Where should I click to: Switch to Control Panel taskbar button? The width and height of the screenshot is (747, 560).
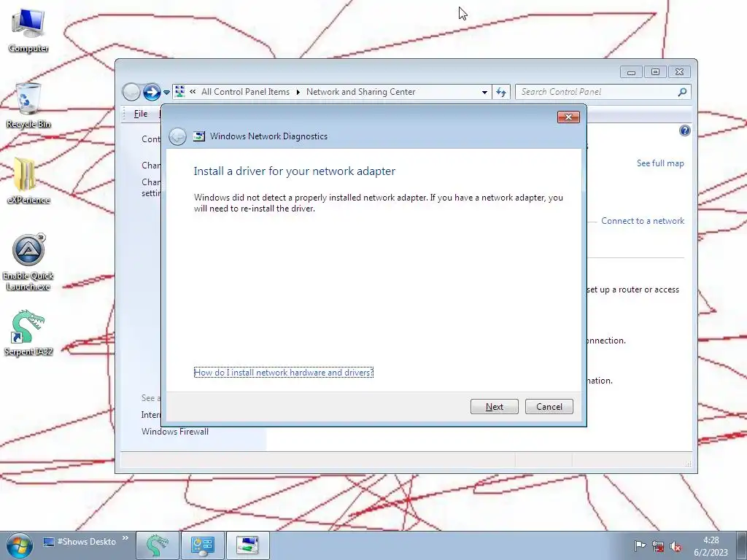point(203,545)
